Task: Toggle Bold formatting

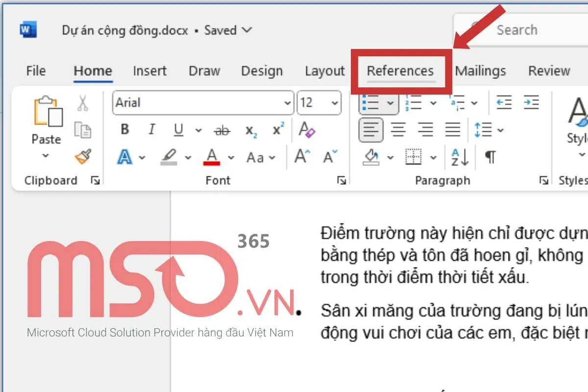Action: tap(124, 130)
